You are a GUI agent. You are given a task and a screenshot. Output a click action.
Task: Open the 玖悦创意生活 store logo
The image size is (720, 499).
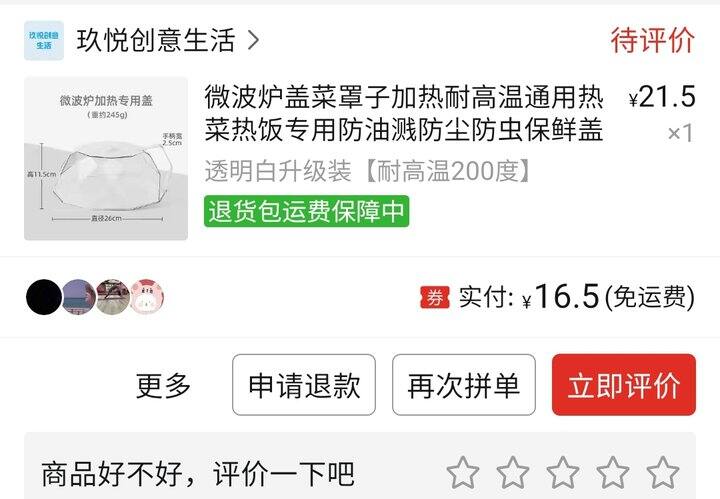tap(44, 40)
